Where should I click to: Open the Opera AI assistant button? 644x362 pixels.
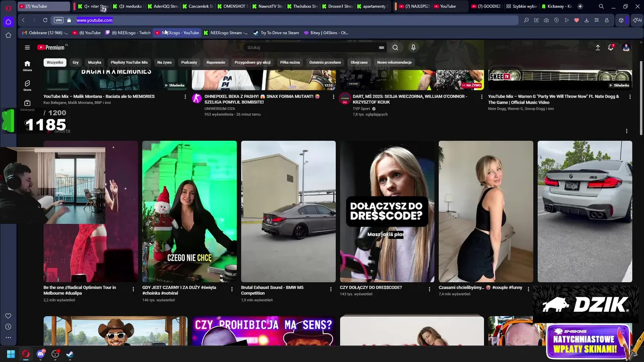tap(637, 20)
